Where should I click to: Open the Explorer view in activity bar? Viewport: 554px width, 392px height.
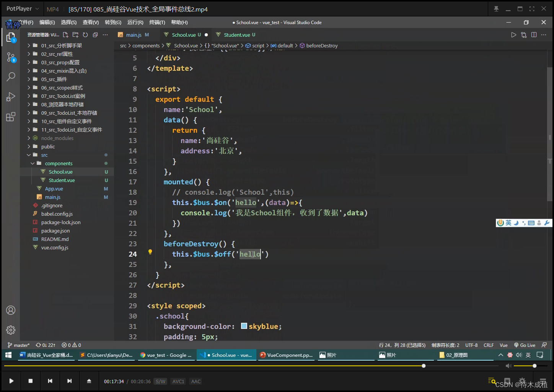(x=11, y=37)
